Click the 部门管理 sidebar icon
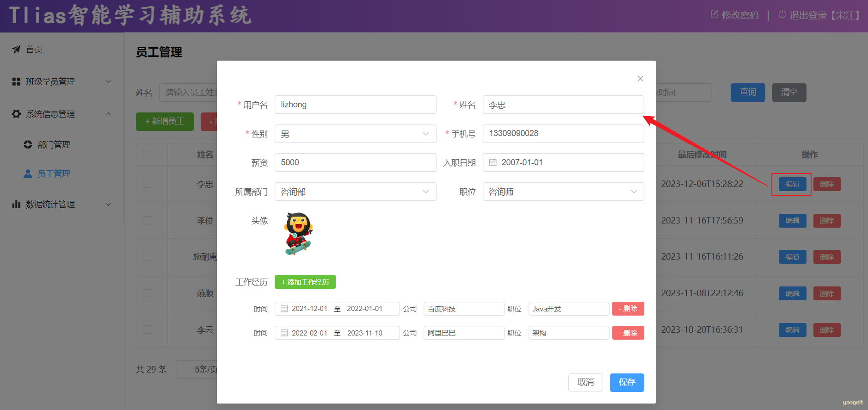 pos(28,144)
